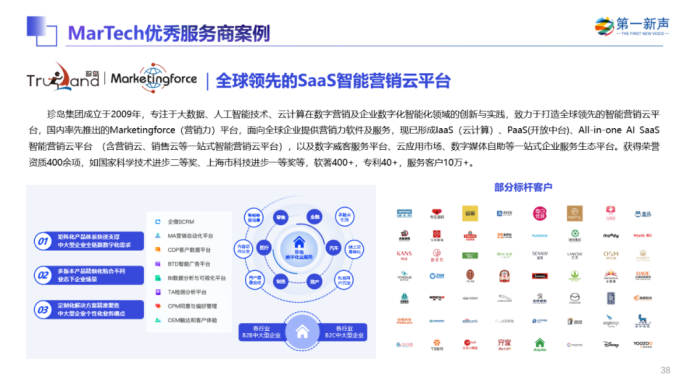Click the 第一新声 logo in the top-right corner
700x386 pixels.
632,26
